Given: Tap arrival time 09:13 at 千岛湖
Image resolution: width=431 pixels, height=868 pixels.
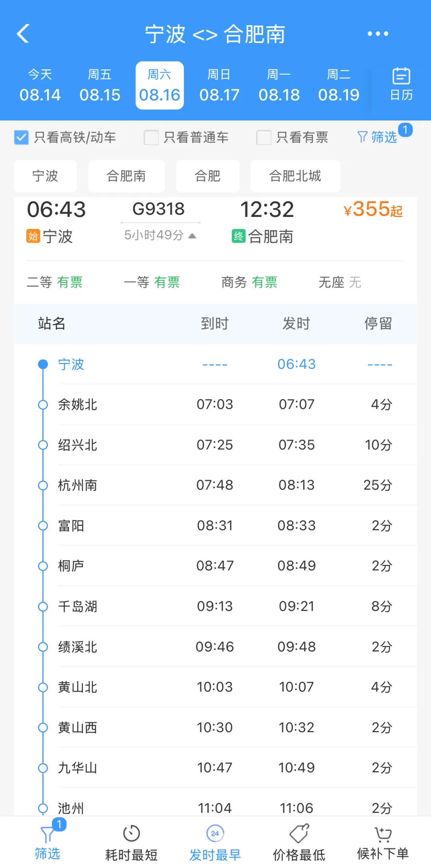Looking at the screenshot, I should 215,606.
